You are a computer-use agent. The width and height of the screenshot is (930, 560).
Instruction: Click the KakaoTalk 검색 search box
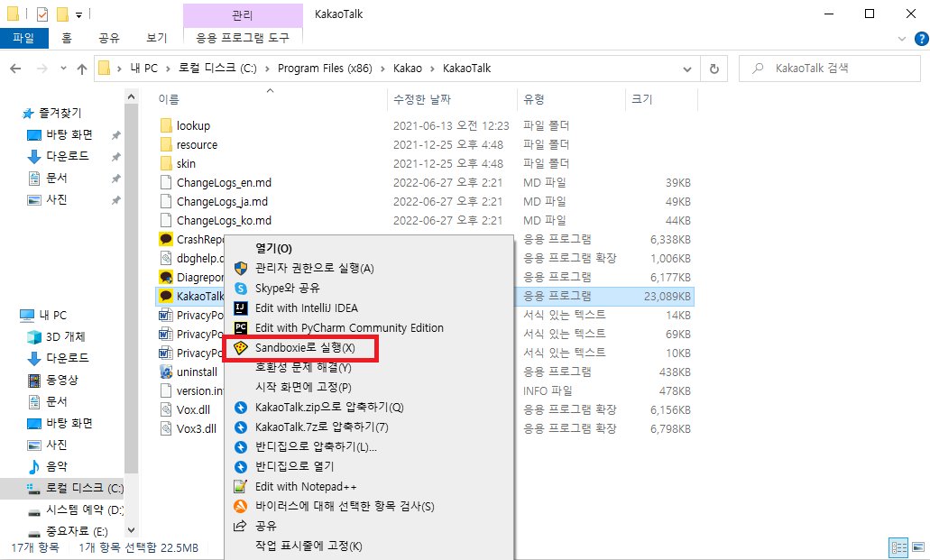coord(830,69)
